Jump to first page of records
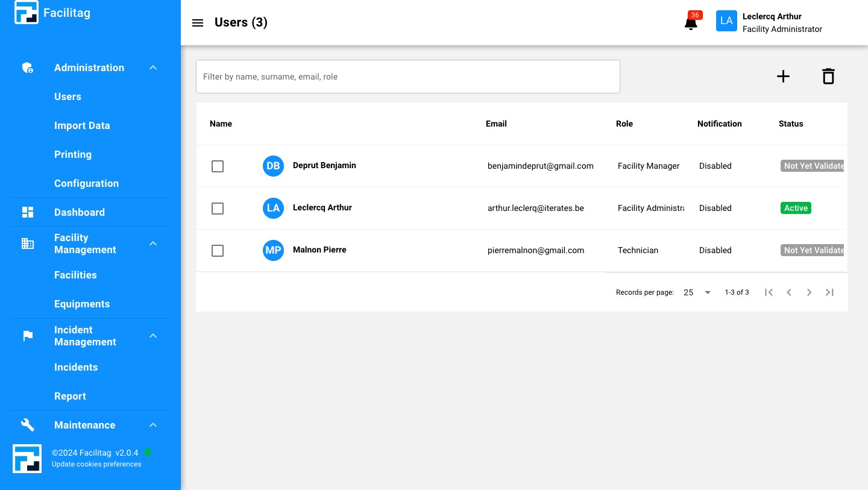 [769, 292]
